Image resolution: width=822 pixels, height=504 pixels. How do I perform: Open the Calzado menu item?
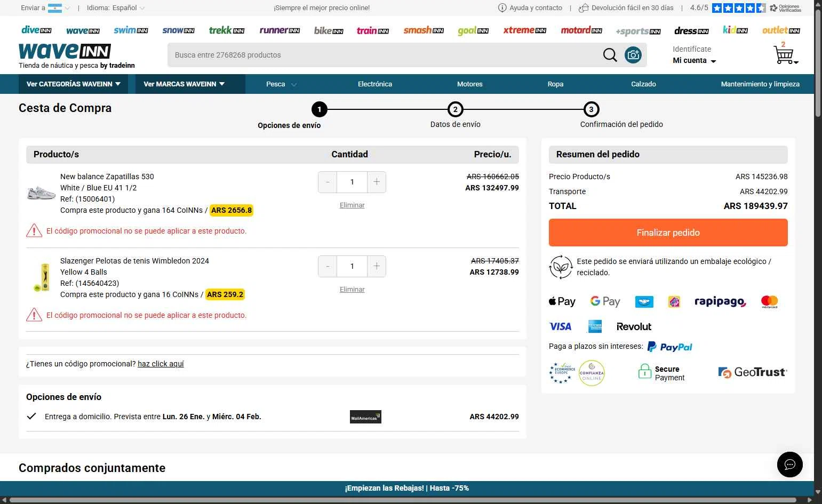click(643, 84)
